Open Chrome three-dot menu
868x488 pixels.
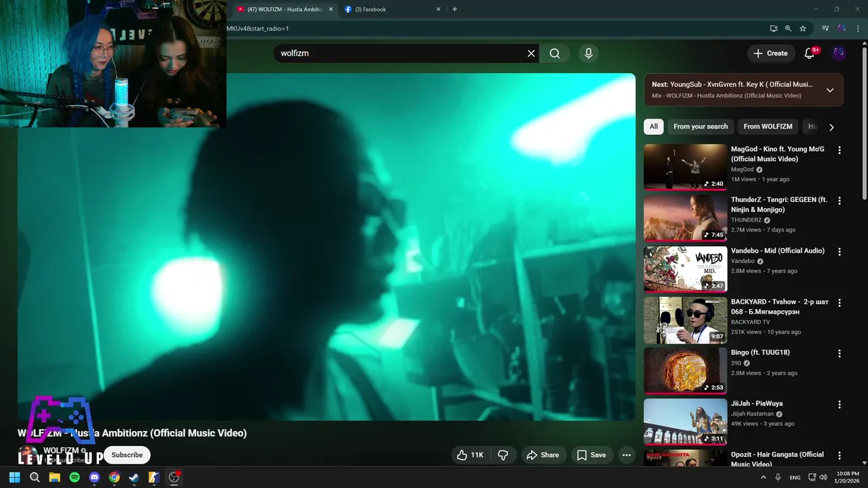pos(858,28)
